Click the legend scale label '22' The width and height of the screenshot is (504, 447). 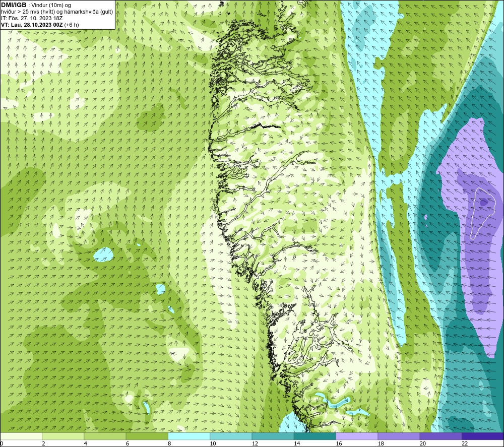(465, 443)
